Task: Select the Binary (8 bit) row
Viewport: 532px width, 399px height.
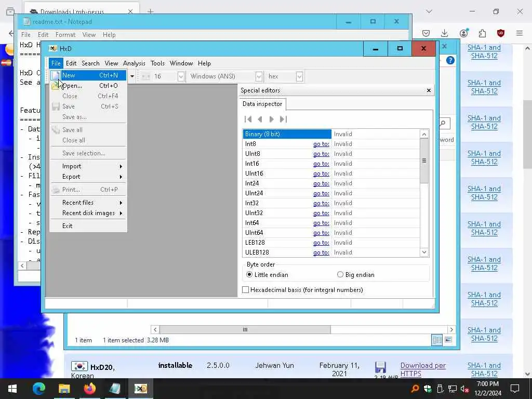Action: pyautogui.click(x=331, y=134)
